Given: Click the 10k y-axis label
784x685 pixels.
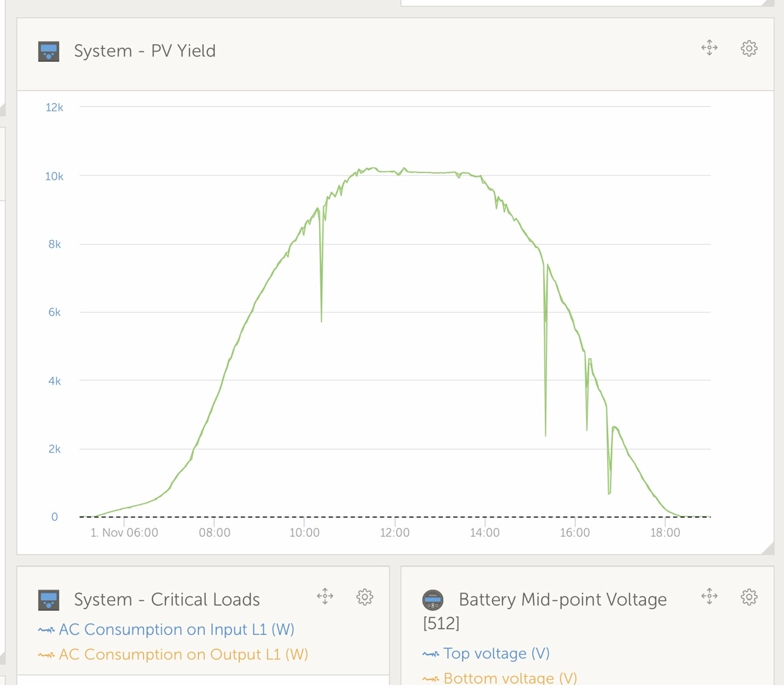Looking at the screenshot, I should tap(55, 176).
